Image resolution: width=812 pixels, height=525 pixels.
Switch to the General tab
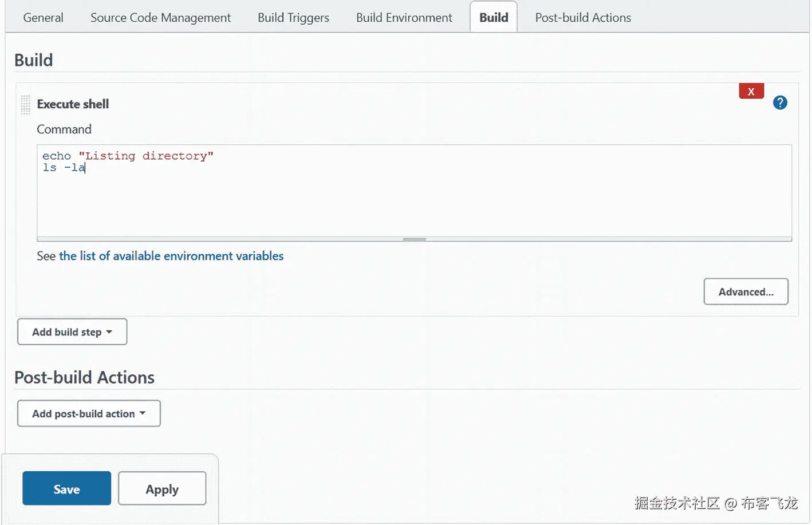point(43,18)
